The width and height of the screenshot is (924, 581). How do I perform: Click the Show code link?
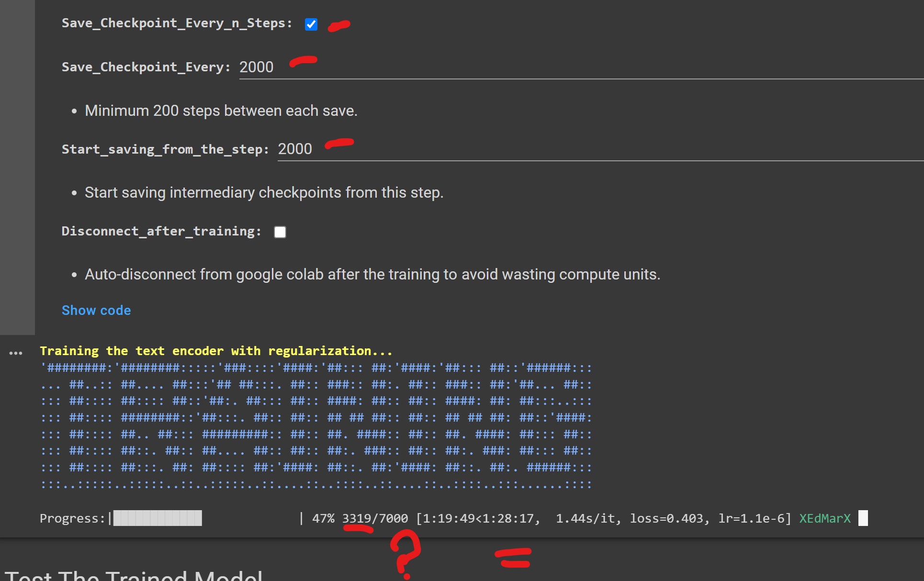pos(96,310)
